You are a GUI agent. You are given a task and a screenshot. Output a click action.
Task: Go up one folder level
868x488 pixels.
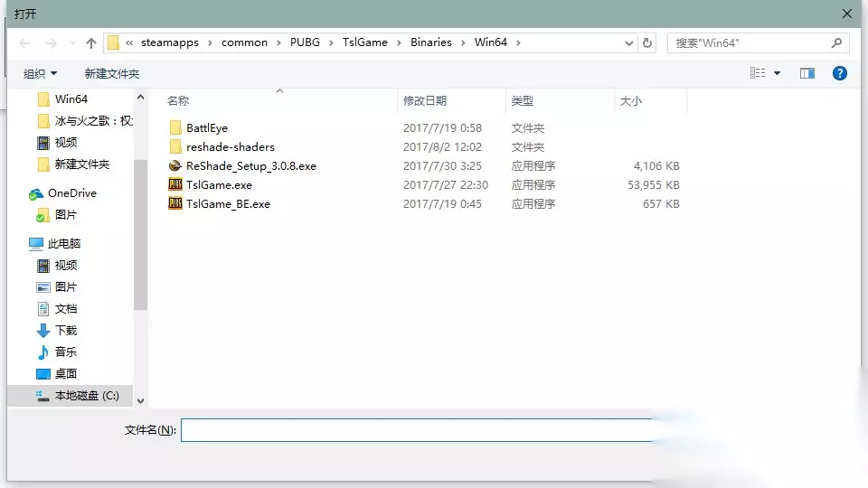(91, 43)
